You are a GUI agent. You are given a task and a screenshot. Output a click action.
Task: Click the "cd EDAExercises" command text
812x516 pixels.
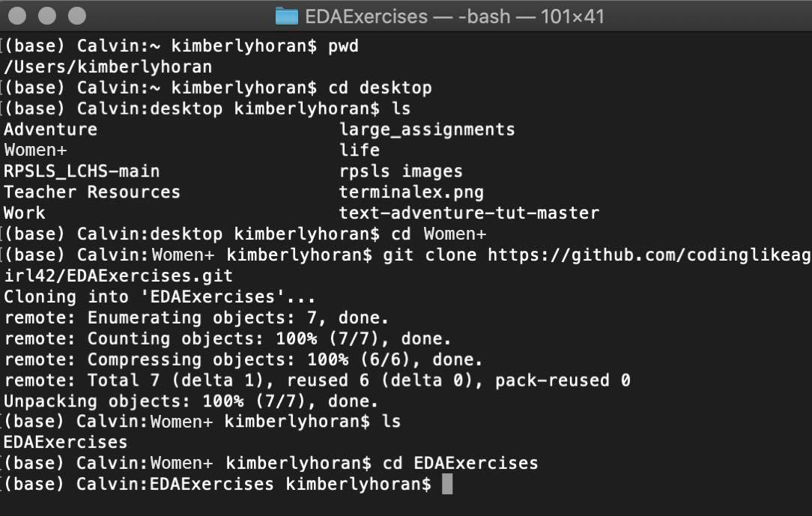point(460,463)
